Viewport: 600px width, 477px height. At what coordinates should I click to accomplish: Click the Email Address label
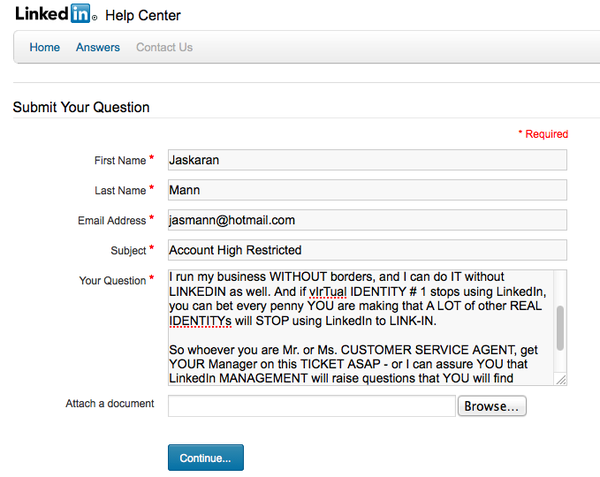coord(112,220)
